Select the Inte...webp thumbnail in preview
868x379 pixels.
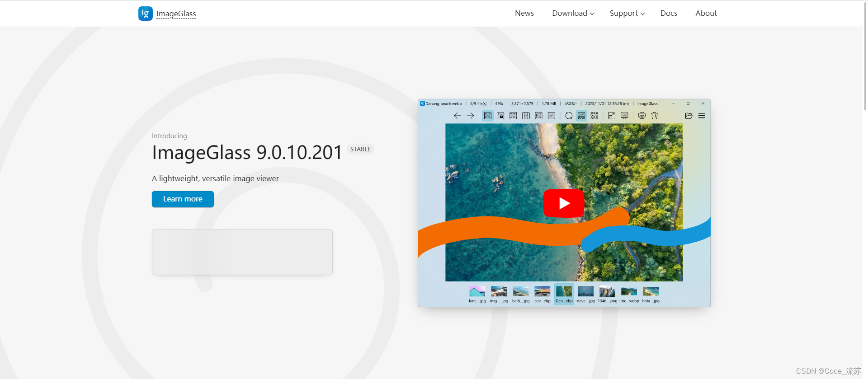click(629, 294)
